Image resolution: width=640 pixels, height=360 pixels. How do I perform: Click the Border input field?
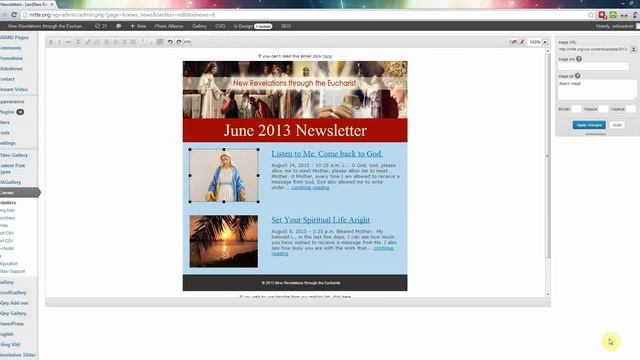pos(576,109)
